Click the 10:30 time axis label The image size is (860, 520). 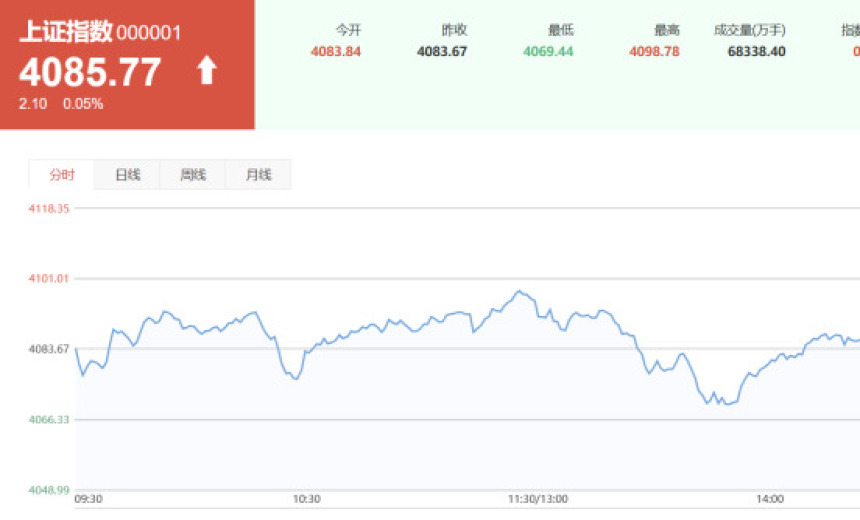click(x=306, y=499)
